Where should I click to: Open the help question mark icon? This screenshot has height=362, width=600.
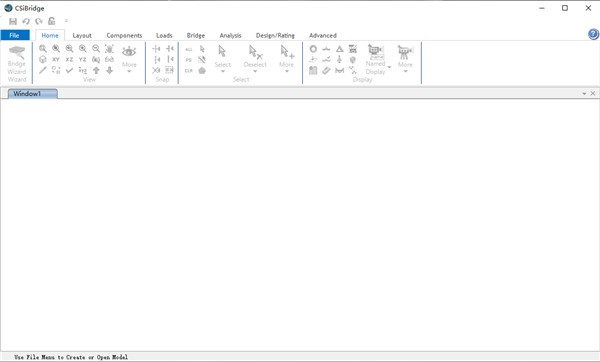[593, 34]
